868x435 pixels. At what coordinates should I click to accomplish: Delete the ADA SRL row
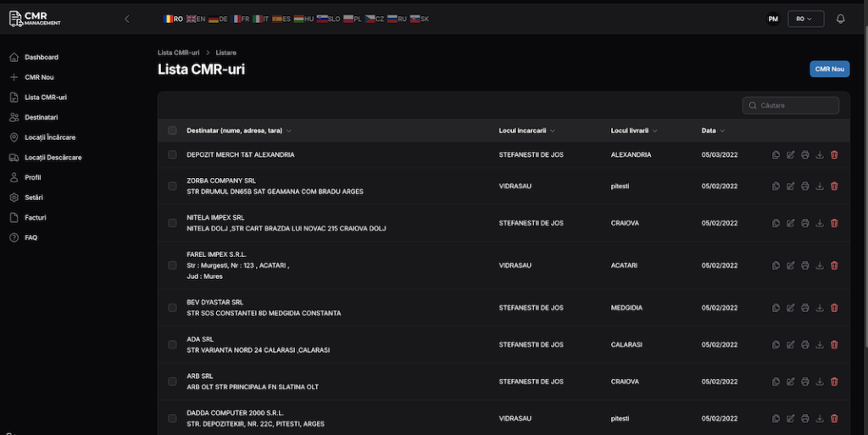tap(834, 344)
